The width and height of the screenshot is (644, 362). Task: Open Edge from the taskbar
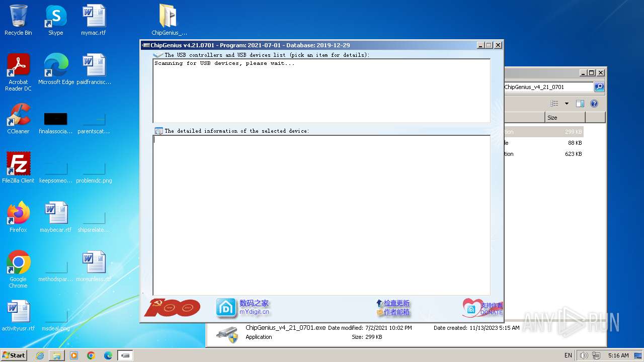pyautogui.click(x=108, y=355)
